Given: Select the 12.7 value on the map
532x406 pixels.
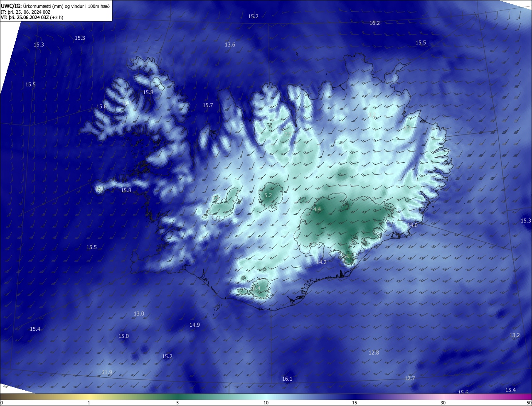Looking at the screenshot, I should 409,378.
